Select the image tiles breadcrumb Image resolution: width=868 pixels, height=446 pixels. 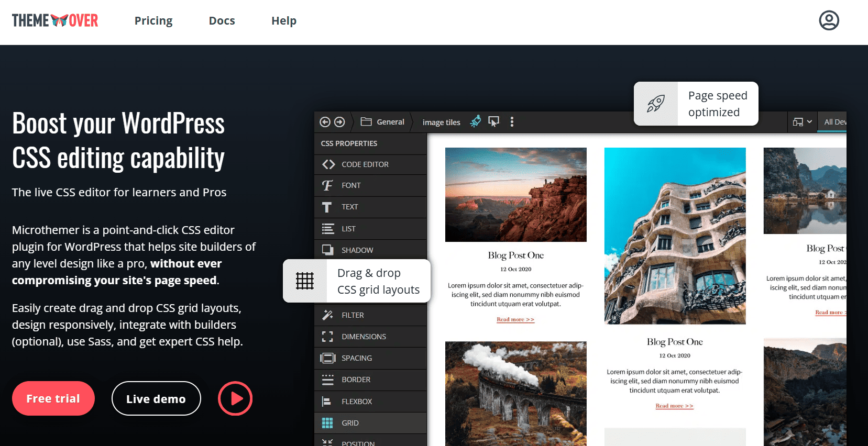tap(442, 122)
